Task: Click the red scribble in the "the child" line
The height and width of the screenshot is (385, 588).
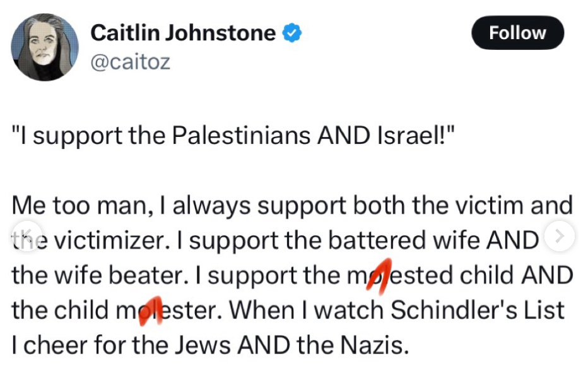Action: coord(153,311)
